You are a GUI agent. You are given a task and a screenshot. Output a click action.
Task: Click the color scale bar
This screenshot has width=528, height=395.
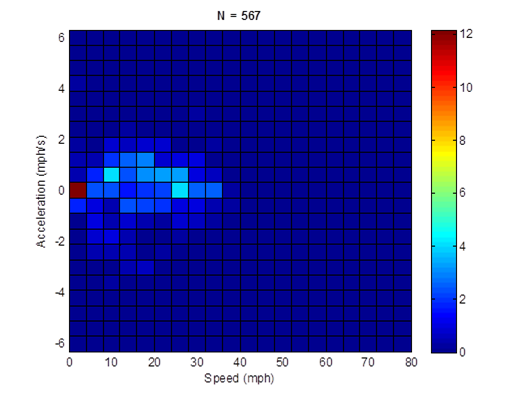(443, 191)
